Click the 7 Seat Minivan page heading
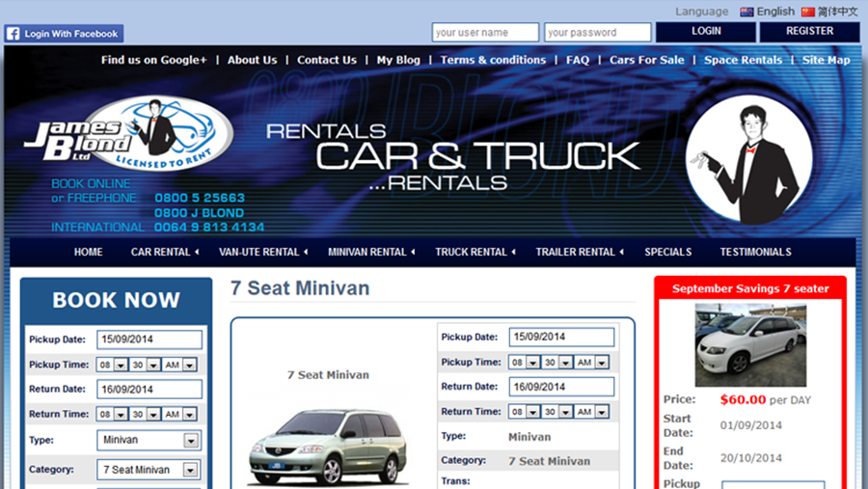Viewport: 868px width, 489px height. (300, 288)
